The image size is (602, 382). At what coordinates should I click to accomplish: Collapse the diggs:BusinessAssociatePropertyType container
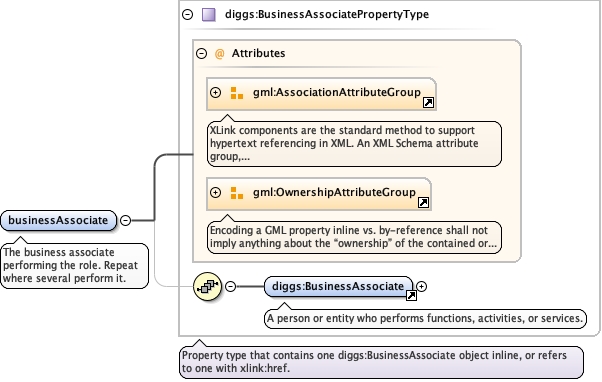pyautogui.click(x=187, y=15)
